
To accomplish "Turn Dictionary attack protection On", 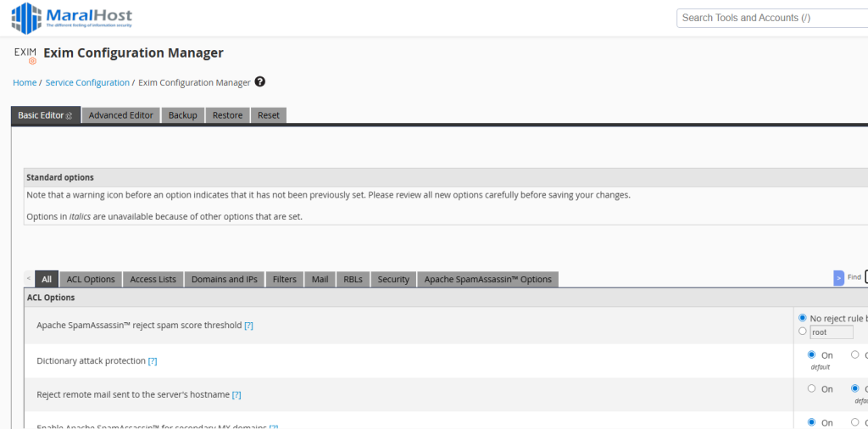I will (x=811, y=354).
